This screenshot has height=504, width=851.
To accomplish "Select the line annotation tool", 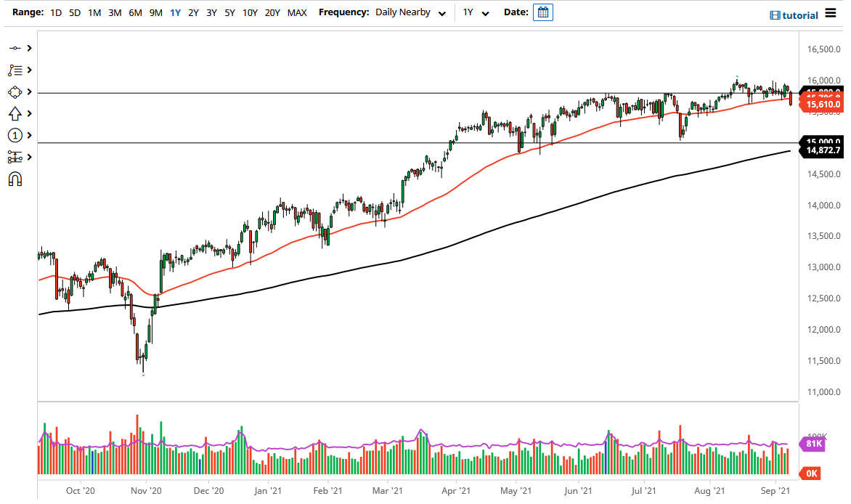I will pyautogui.click(x=15, y=48).
